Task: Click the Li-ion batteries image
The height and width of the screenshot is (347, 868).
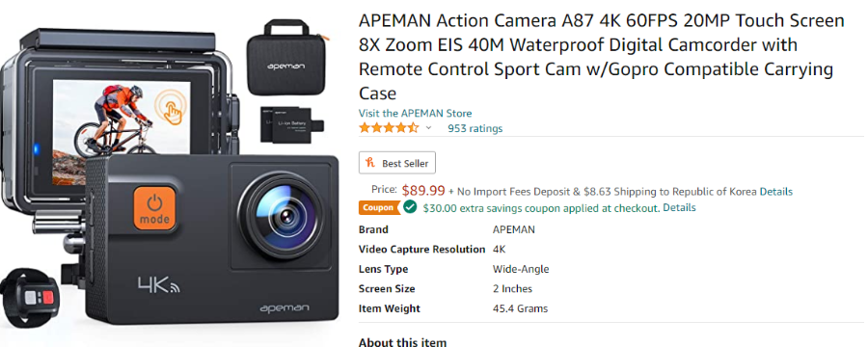Action: (292, 125)
